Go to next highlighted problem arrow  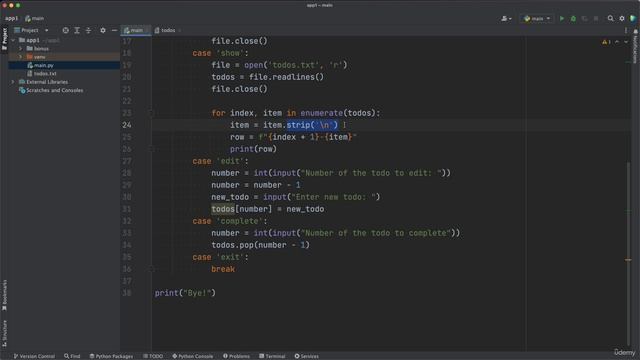point(626,42)
